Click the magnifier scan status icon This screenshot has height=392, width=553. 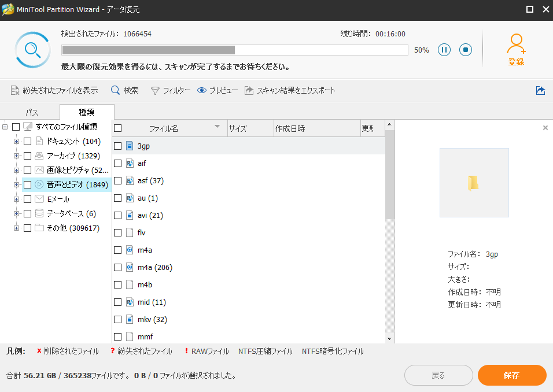point(32,50)
